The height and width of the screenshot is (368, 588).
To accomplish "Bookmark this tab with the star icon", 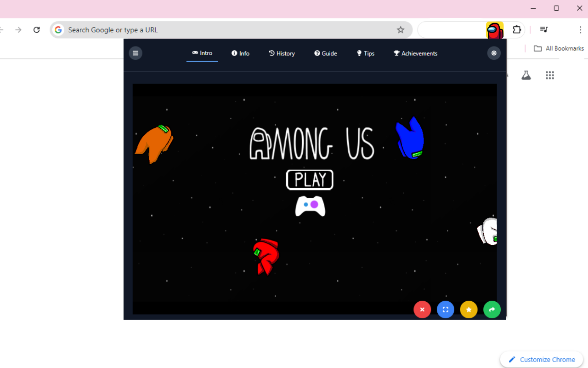I will [x=401, y=30].
